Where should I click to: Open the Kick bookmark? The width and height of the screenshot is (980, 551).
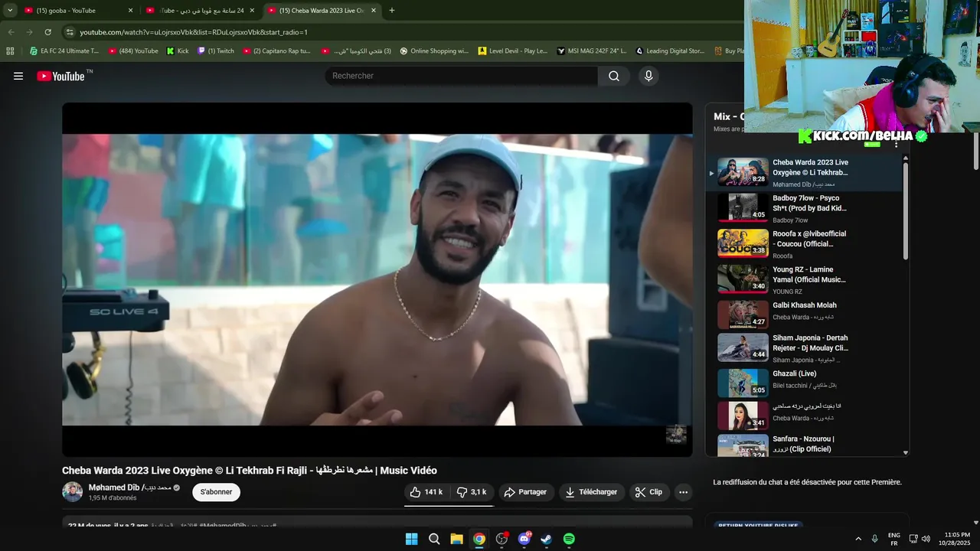click(x=178, y=51)
